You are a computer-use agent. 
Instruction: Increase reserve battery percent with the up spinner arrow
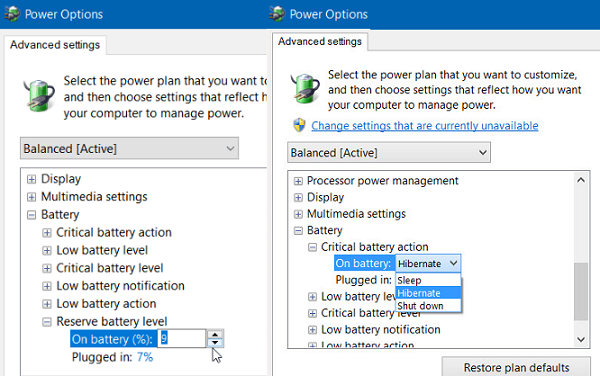(x=215, y=334)
